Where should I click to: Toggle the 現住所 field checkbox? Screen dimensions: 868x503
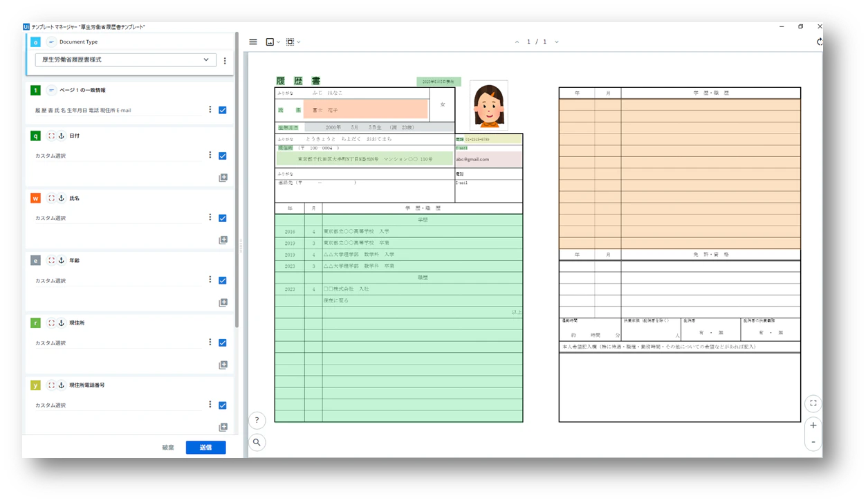223,342
